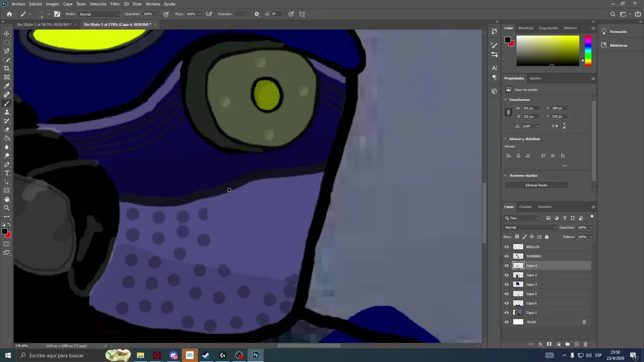Select the Clone Stamp tool
The height and width of the screenshot is (362, 644).
tap(7, 112)
